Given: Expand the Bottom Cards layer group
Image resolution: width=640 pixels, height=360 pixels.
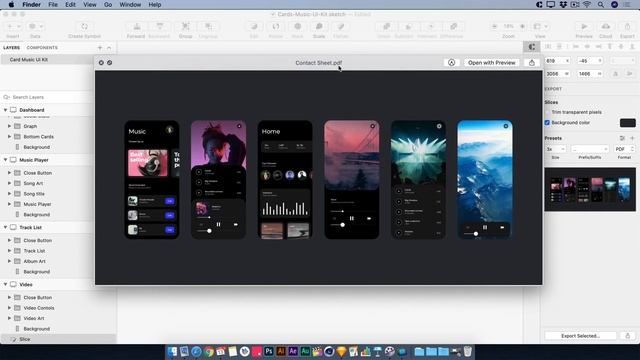Looking at the screenshot, I should click(x=9, y=136).
